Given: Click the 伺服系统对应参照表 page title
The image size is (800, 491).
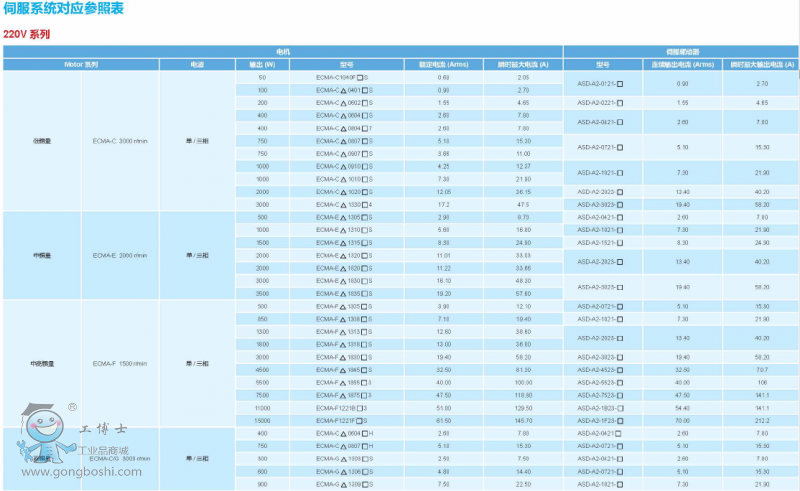Looking at the screenshot, I should (x=58, y=9).
